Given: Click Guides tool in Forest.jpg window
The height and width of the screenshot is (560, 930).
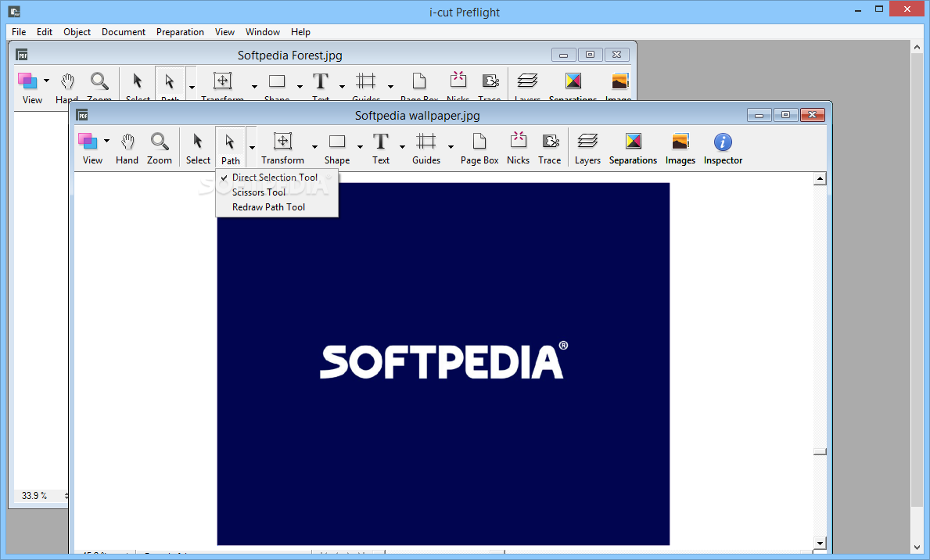Looking at the screenshot, I should pos(366,84).
